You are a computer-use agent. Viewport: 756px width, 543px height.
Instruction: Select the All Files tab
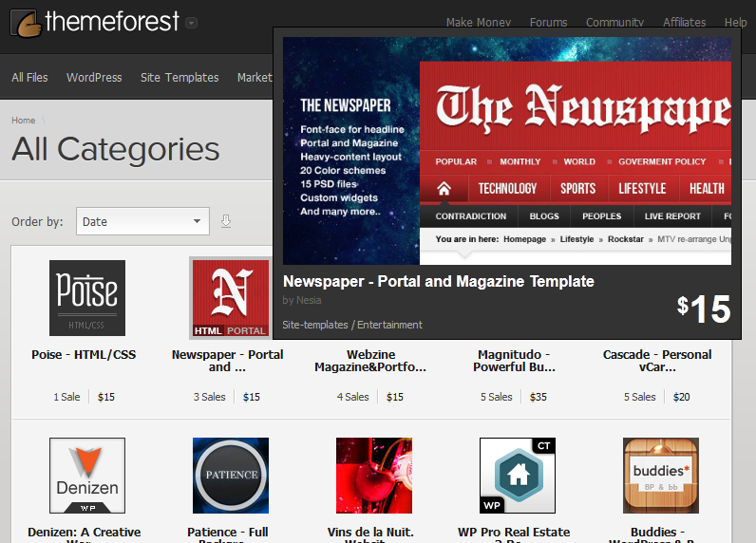tap(29, 77)
